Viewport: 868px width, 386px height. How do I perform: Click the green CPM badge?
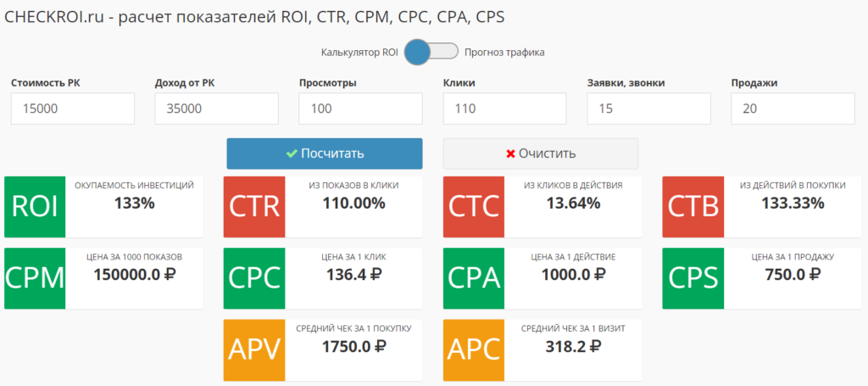pyautogui.click(x=35, y=277)
